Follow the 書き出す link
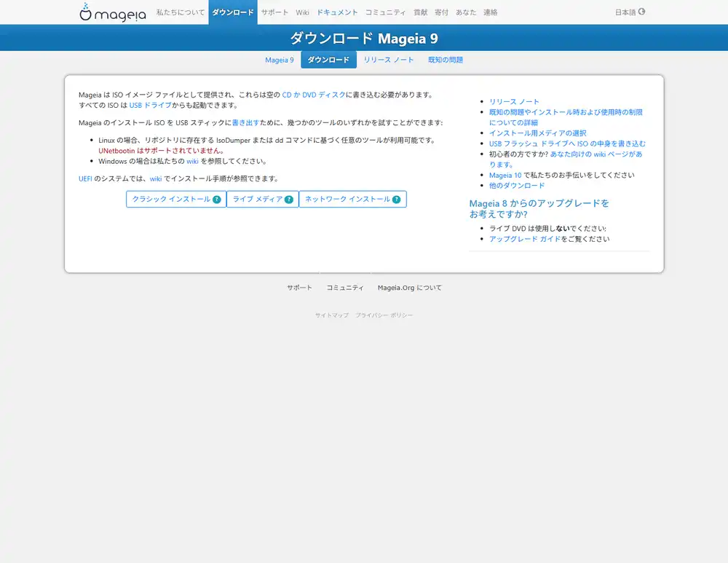This screenshot has width=728, height=563. (245, 122)
